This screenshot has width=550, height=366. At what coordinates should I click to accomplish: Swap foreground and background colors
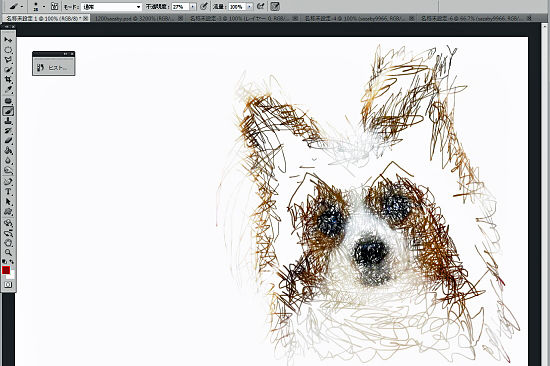click(x=12, y=261)
